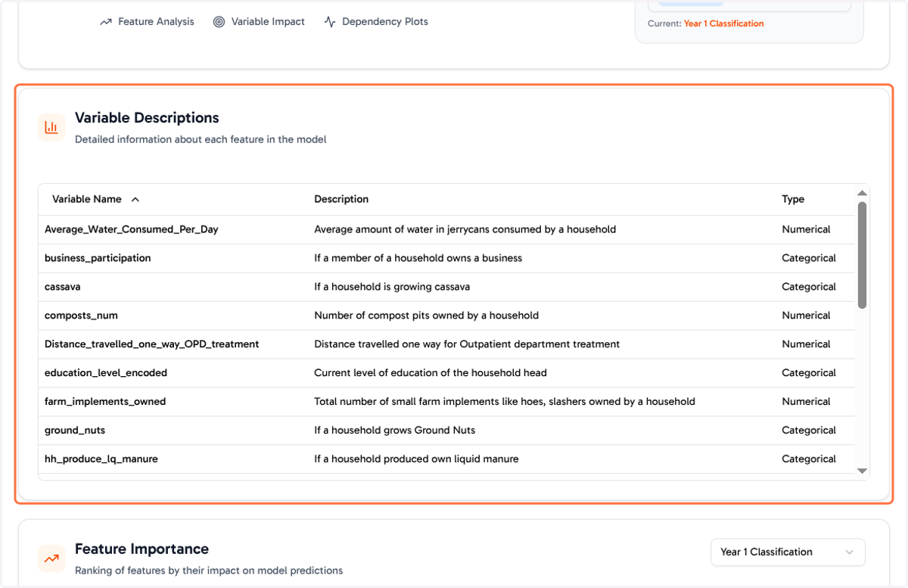This screenshot has height=588, width=908.
Task: Click description about household head education level
Action: click(x=430, y=373)
